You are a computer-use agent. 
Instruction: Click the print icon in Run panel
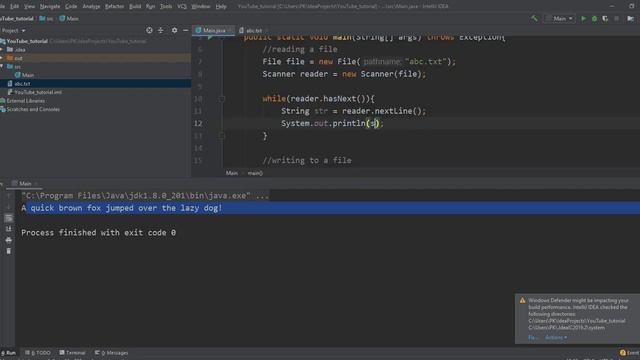pos(9,240)
